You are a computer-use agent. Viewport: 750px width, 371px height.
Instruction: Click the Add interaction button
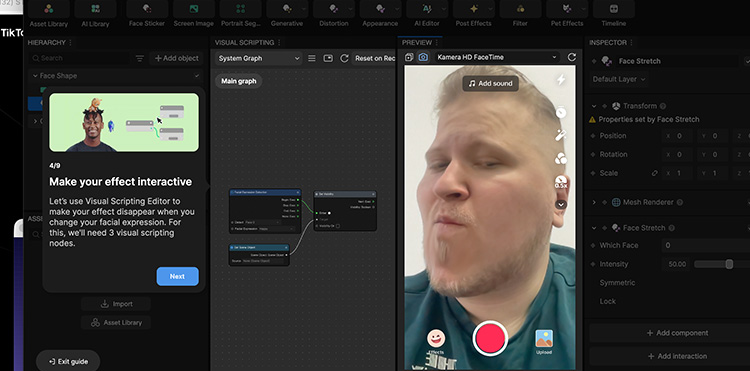[676, 356]
